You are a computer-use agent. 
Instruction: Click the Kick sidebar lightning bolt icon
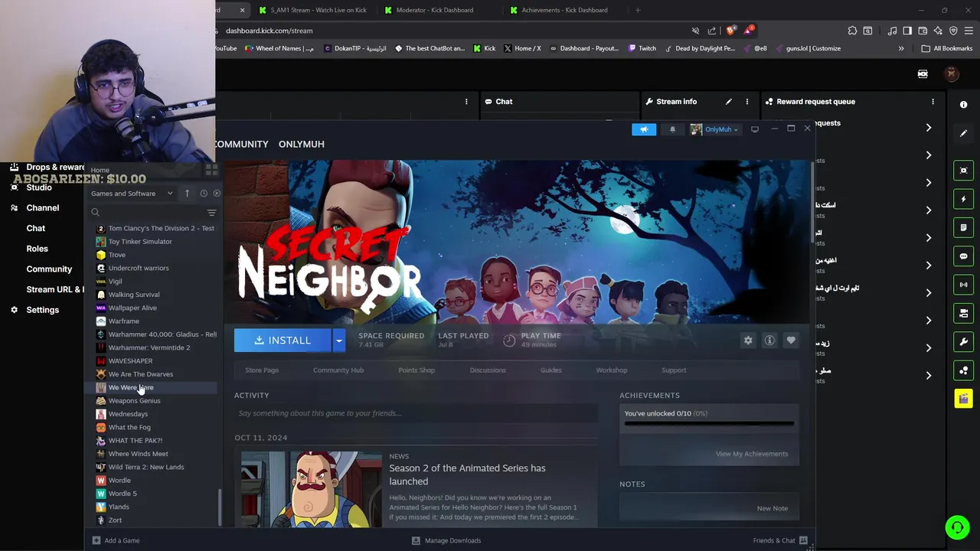963,199
